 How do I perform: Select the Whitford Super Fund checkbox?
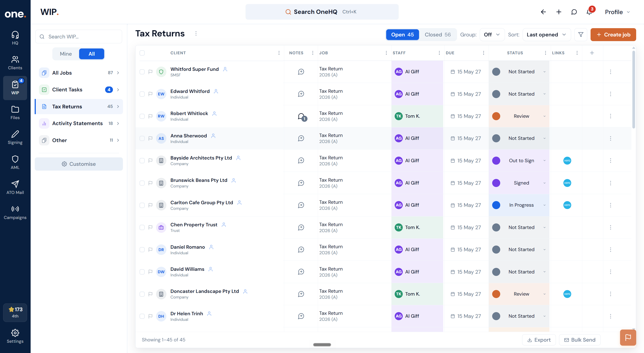point(142,72)
